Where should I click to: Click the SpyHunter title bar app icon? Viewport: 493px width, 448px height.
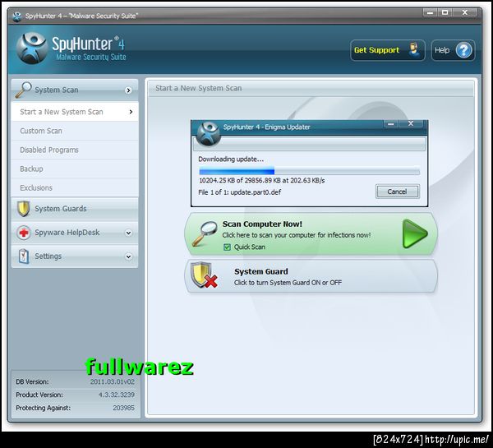coord(17,16)
